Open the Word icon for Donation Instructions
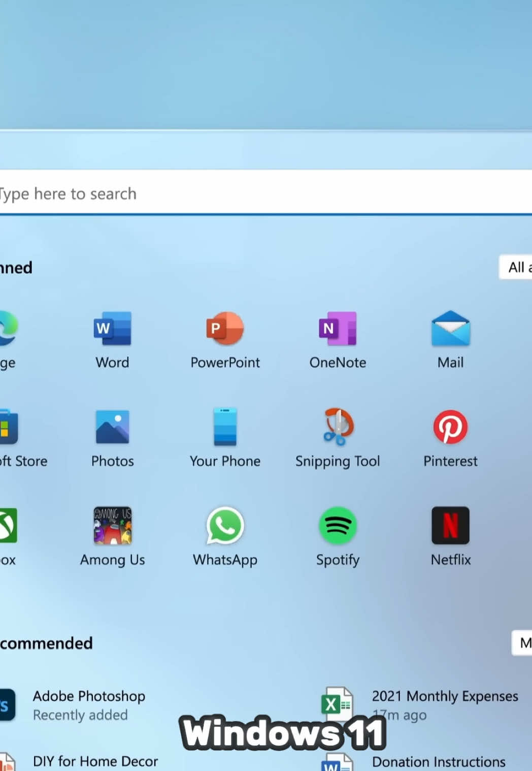This screenshot has height=771, width=532. (x=337, y=762)
